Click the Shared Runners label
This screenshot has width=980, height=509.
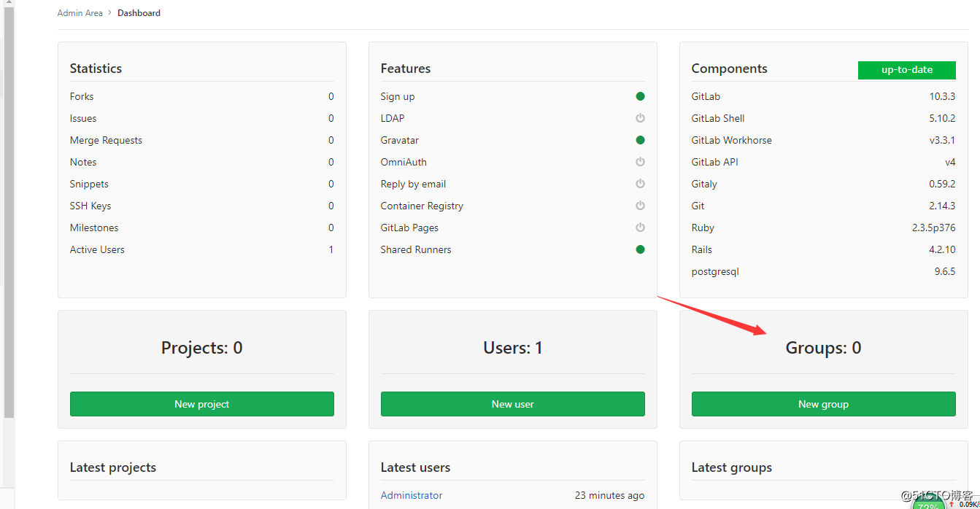[x=416, y=249]
